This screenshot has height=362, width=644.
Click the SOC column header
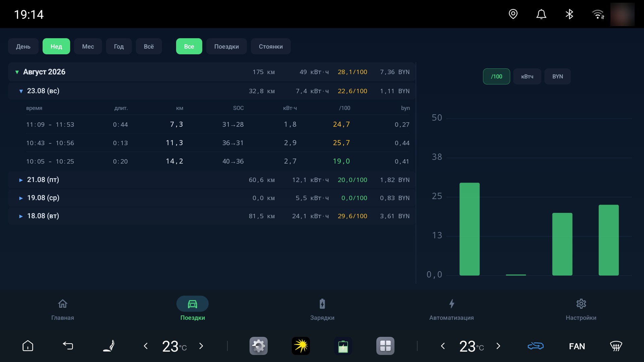coord(238,108)
